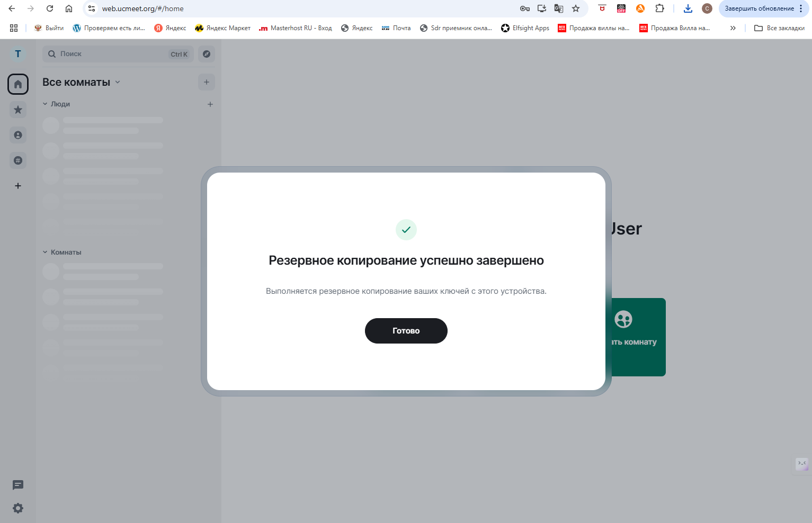Click the Завершить обновление browser button
This screenshot has width=812, height=523.
point(760,8)
